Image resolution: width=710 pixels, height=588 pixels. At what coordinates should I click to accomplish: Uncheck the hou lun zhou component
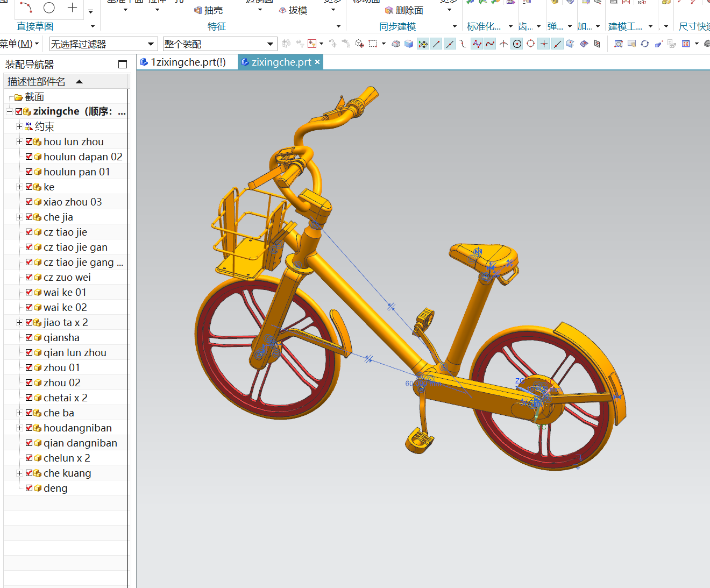coord(29,142)
